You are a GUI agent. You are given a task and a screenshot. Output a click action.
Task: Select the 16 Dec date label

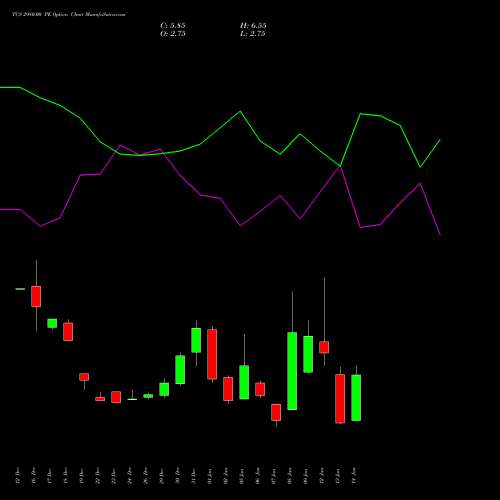pyautogui.click(x=34, y=475)
